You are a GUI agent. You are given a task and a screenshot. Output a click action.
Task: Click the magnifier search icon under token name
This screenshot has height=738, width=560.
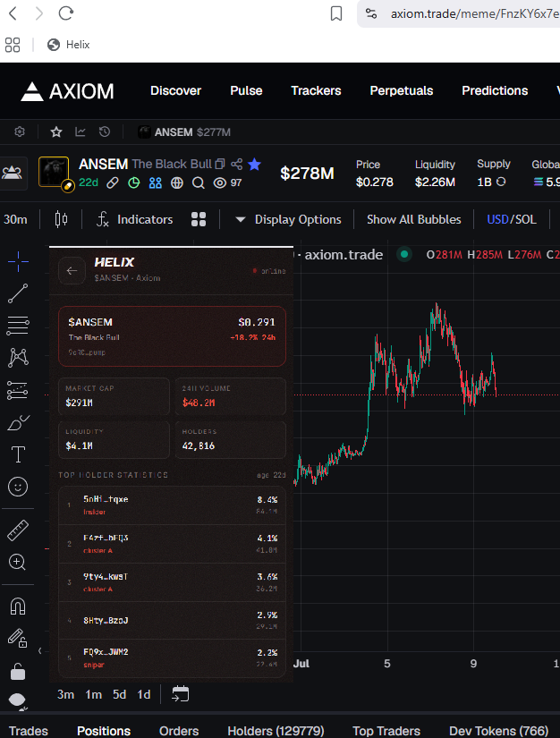click(x=199, y=182)
